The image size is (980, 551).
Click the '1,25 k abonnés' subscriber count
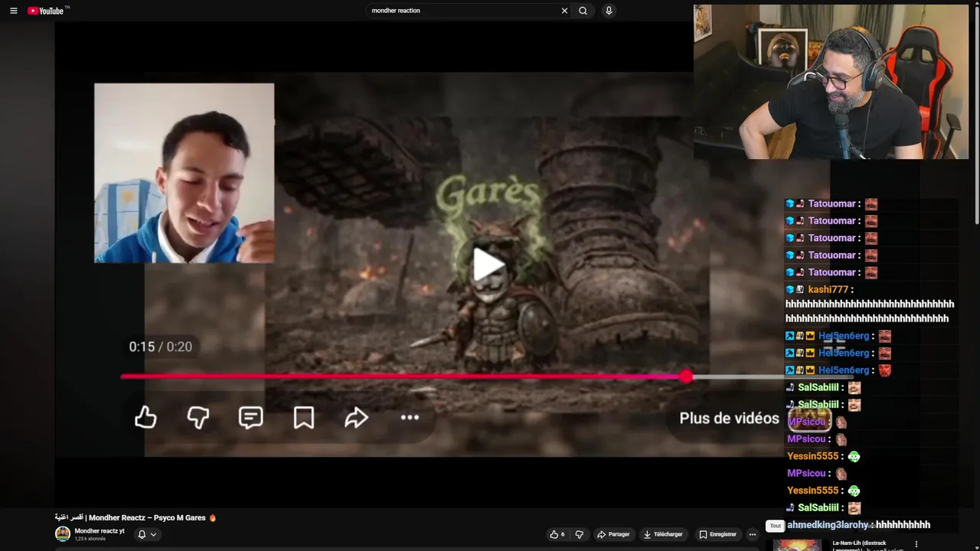tap(90, 539)
